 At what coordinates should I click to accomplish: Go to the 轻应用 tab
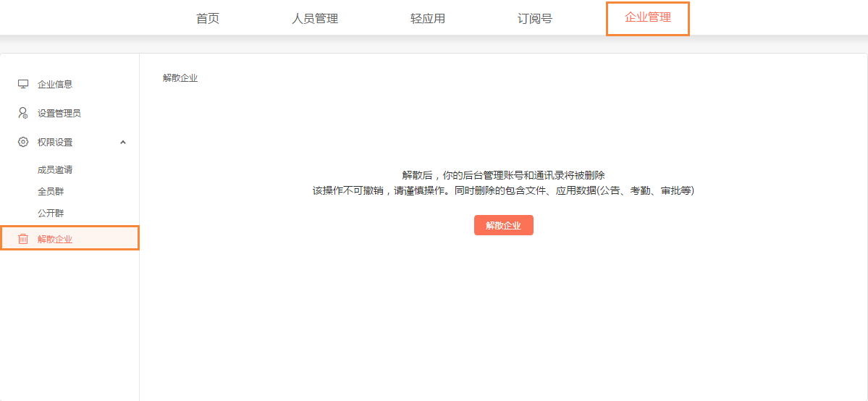pos(428,19)
